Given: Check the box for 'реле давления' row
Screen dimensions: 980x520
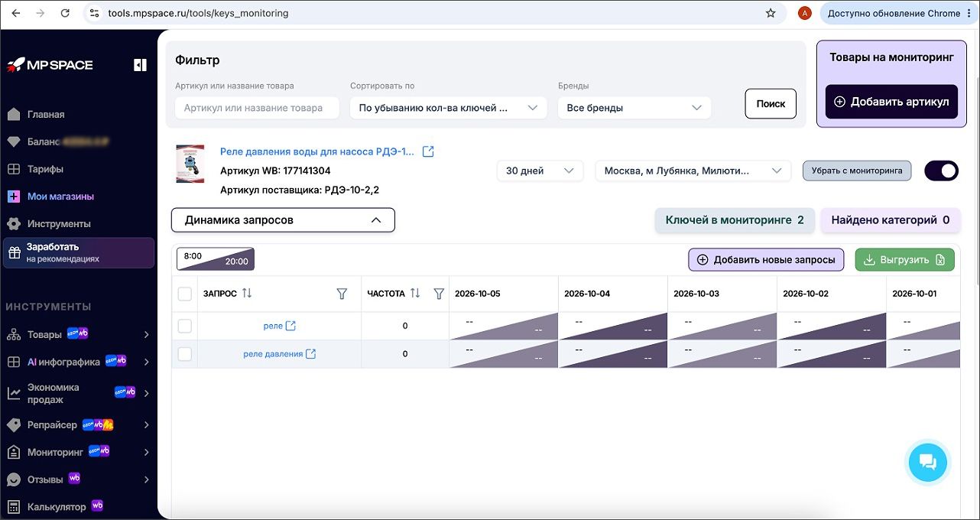Looking at the screenshot, I should click(x=184, y=354).
